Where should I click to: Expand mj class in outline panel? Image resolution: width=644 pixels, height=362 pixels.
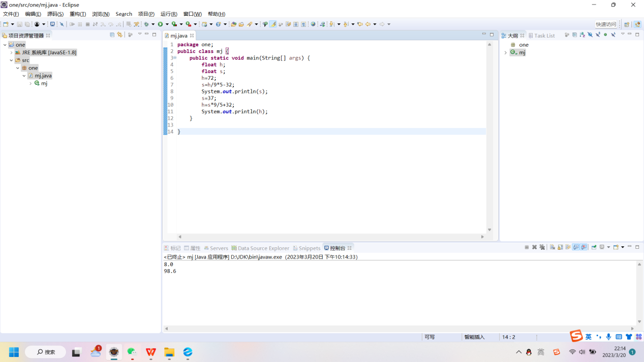pyautogui.click(x=505, y=52)
